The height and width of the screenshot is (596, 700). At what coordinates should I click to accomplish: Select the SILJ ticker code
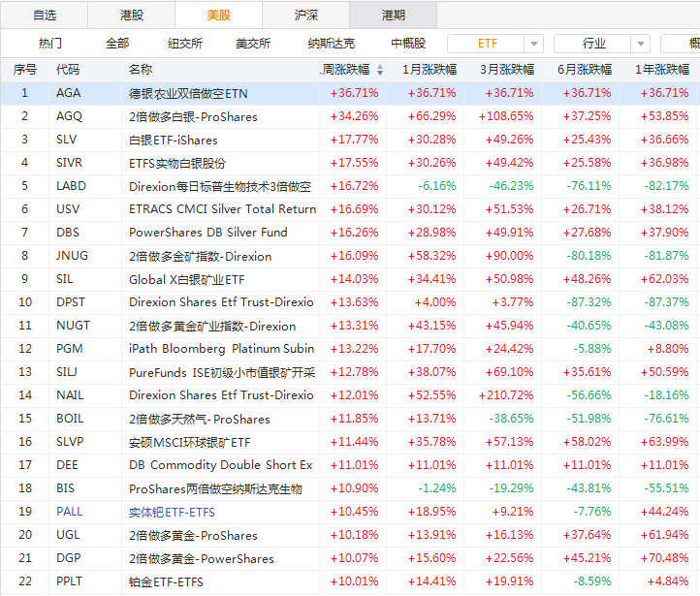tap(67, 371)
